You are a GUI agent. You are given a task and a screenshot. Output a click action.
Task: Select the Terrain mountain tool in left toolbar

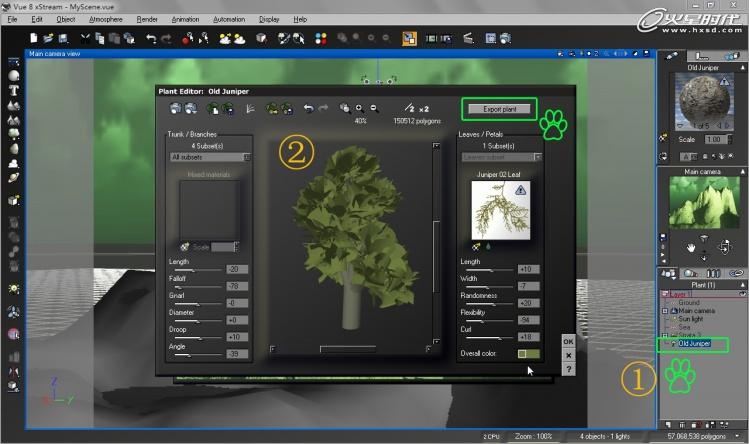coord(13,105)
